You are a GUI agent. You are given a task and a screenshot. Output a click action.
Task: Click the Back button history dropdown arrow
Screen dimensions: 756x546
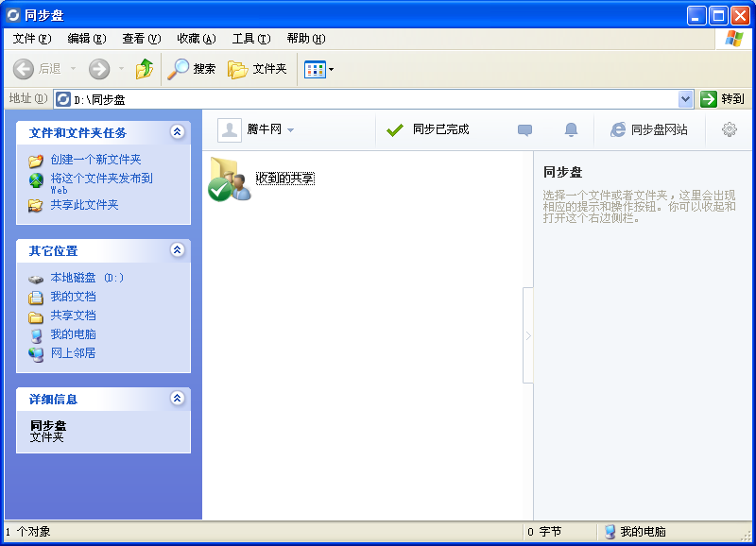click(74, 69)
